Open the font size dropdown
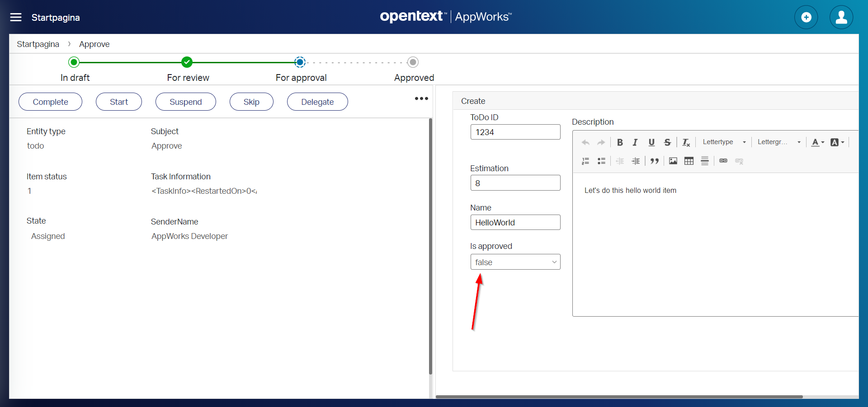The image size is (868, 407). coord(779,142)
